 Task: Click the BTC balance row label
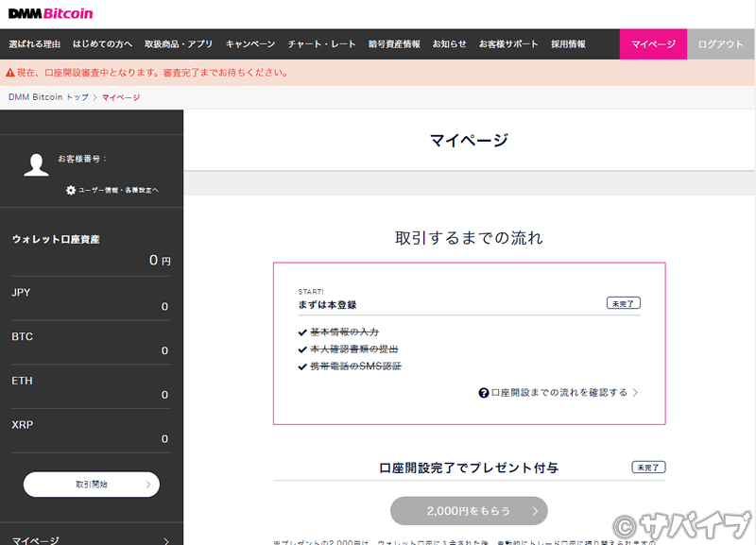click(x=22, y=336)
